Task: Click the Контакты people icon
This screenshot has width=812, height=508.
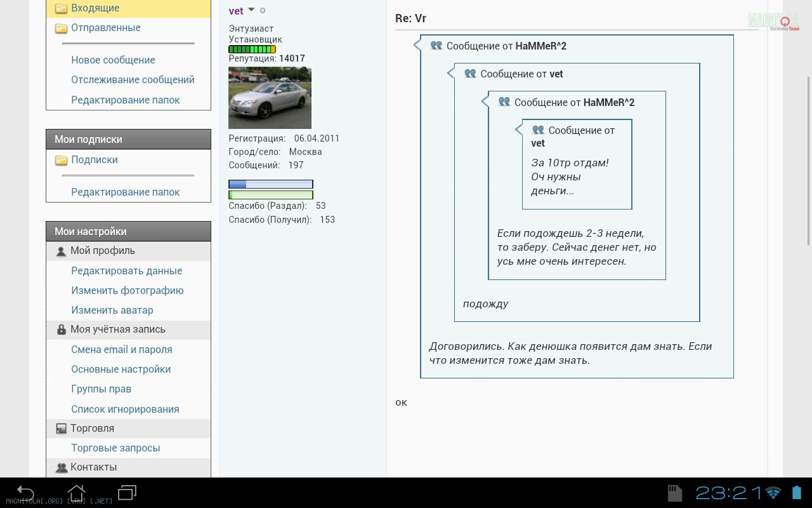Action: pos(62,468)
